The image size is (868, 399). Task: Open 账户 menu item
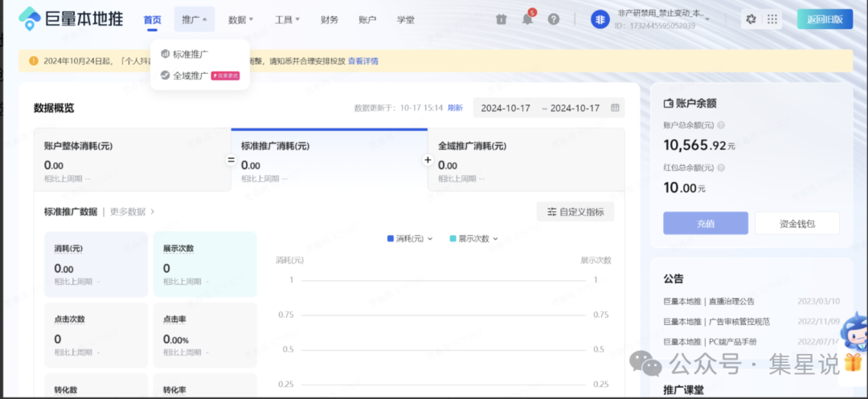(x=367, y=19)
